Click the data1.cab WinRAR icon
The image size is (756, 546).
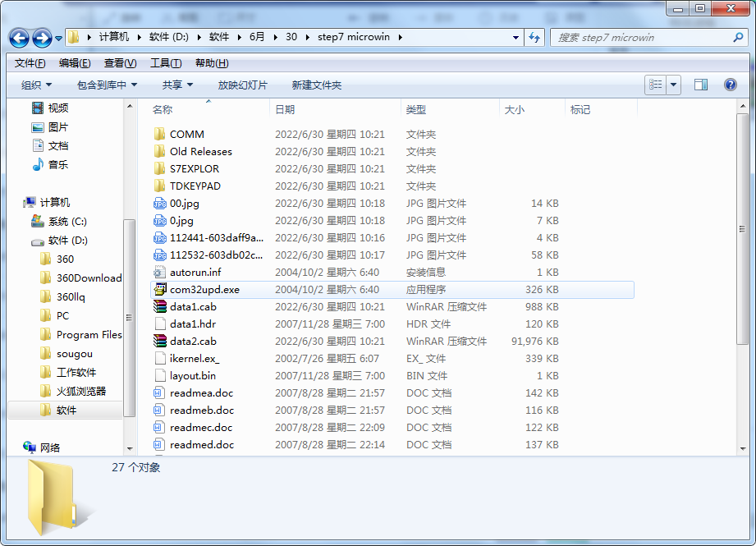pyautogui.click(x=159, y=307)
